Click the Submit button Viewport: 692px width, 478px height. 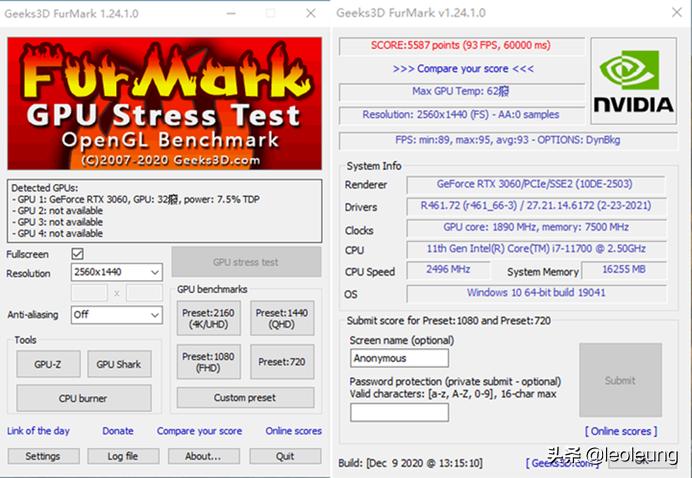tap(621, 380)
